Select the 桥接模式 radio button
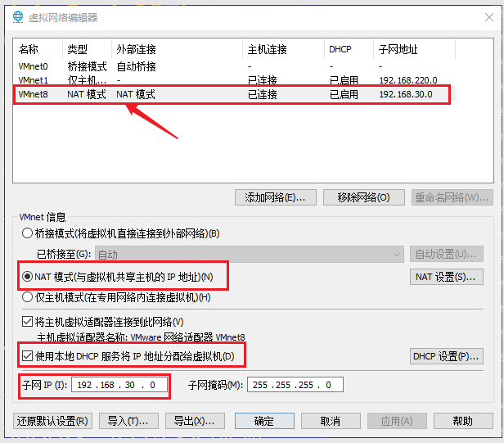This screenshot has height=443, width=504. (x=27, y=233)
